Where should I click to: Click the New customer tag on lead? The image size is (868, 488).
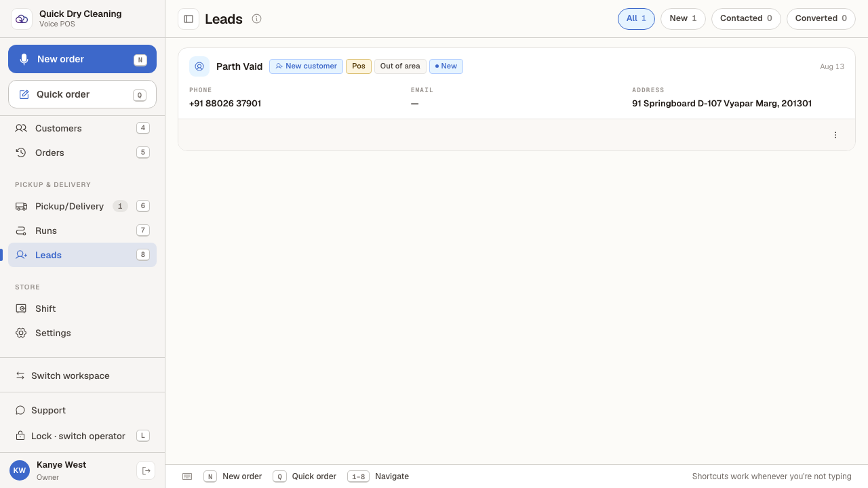point(306,66)
